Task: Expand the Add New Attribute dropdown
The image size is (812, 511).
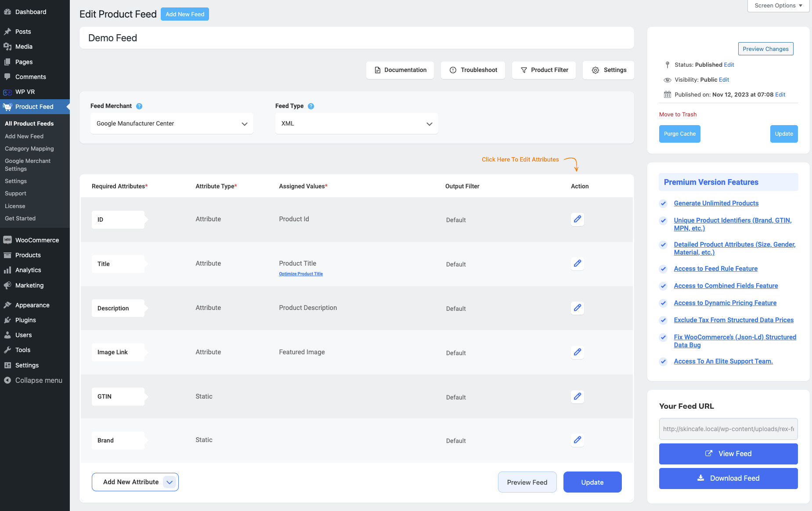Action: [x=170, y=482]
